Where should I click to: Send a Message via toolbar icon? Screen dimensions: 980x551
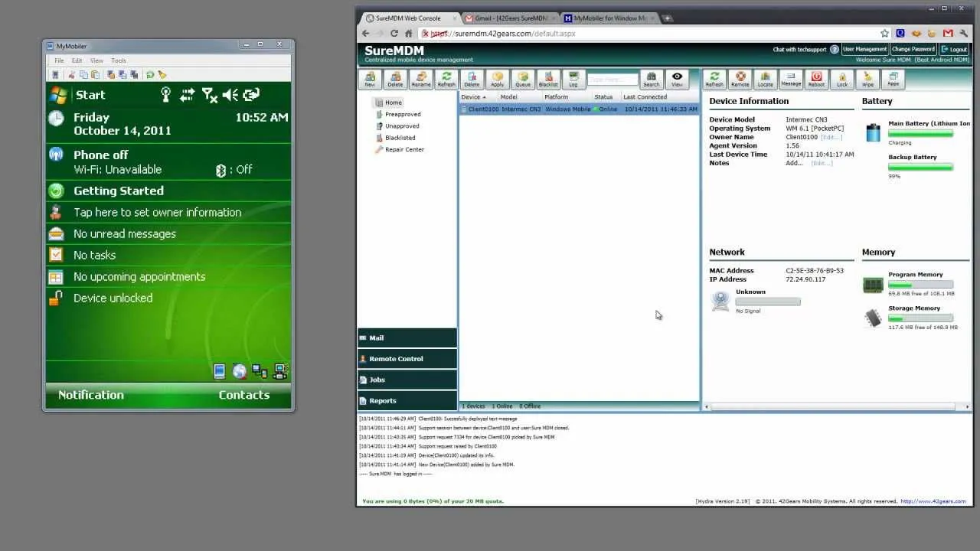point(791,79)
